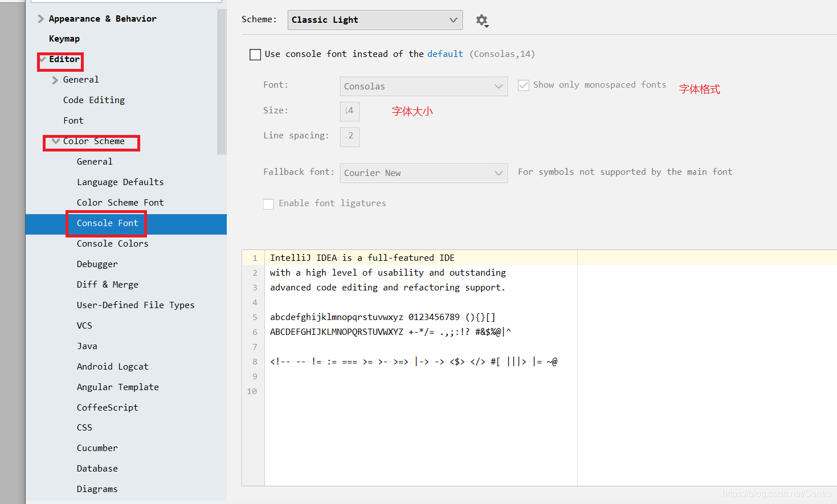
Task: Open Android Logcat color settings
Action: 113,367
